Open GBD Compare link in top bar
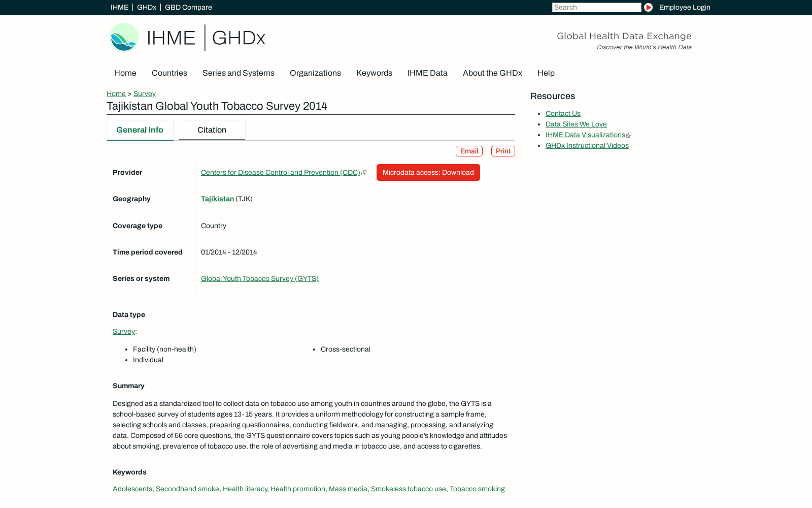812x508 pixels. tap(188, 7)
